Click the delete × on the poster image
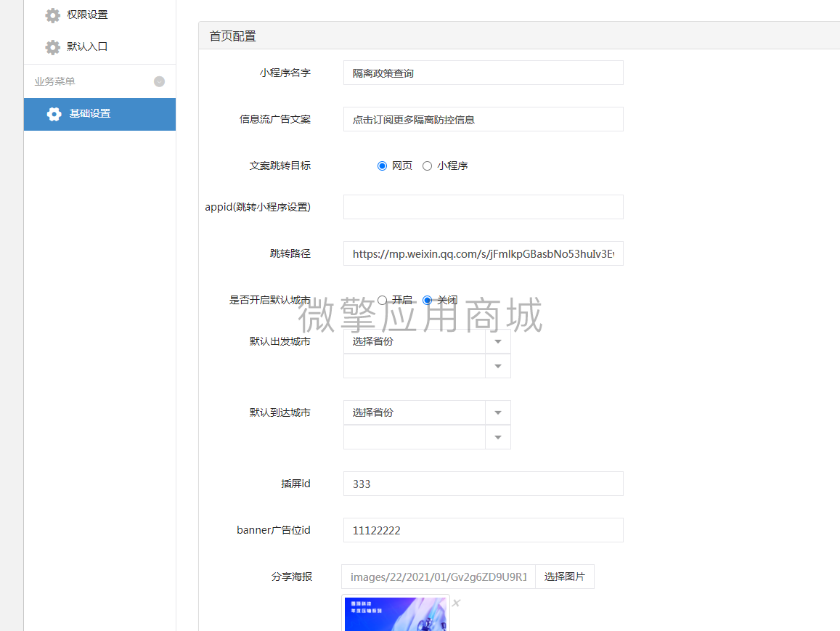 (x=455, y=602)
